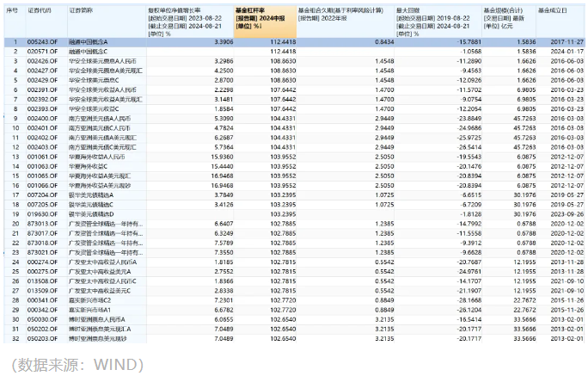The width and height of the screenshot is (588, 376).
Task: Select duration value 0.8434
Action: 384,42
